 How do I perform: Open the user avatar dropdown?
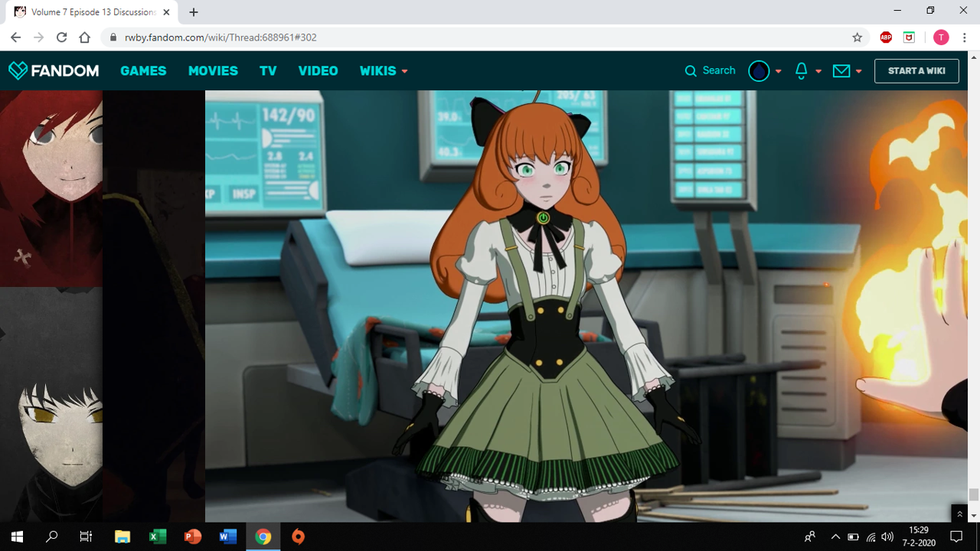765,71
